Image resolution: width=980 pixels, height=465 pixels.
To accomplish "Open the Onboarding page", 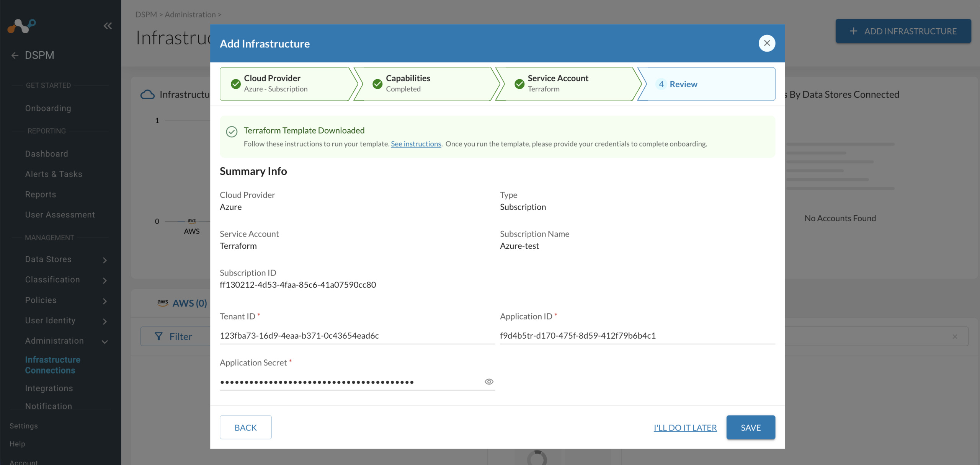I will pos(48,108).
